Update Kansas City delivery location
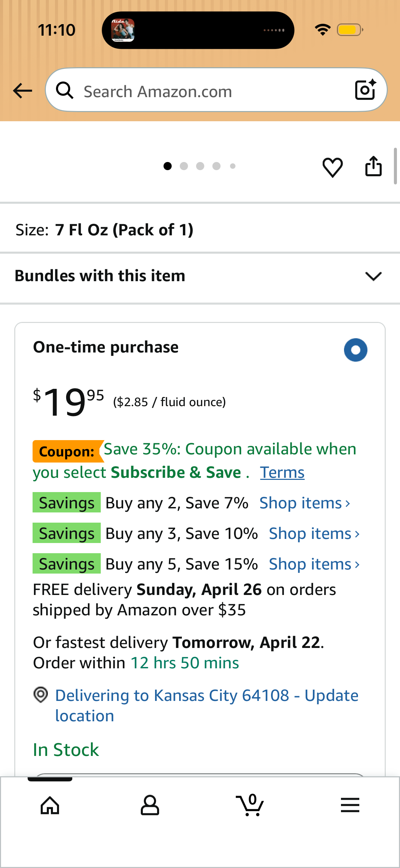Viewport: 400px width, 868px height. [x=207, y=705]
